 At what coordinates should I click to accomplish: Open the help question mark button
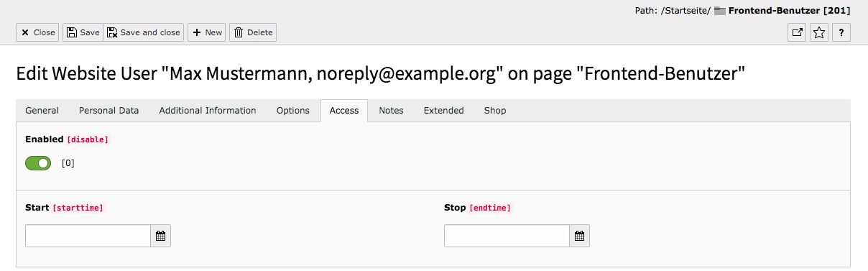(x=841, y=32)
